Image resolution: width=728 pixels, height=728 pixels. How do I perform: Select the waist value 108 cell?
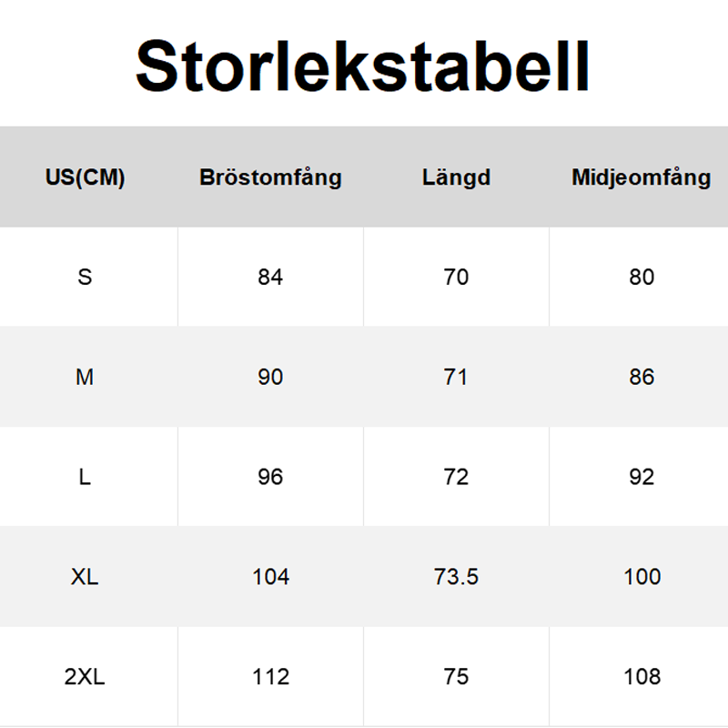tap(642, 677)
